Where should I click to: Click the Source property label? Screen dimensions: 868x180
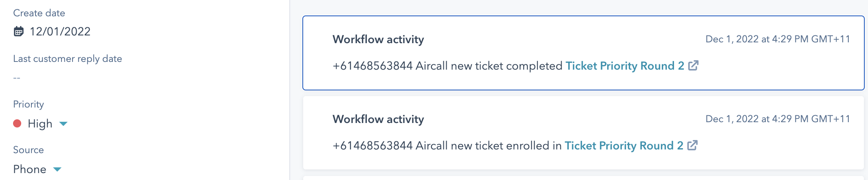click(29, 150)
